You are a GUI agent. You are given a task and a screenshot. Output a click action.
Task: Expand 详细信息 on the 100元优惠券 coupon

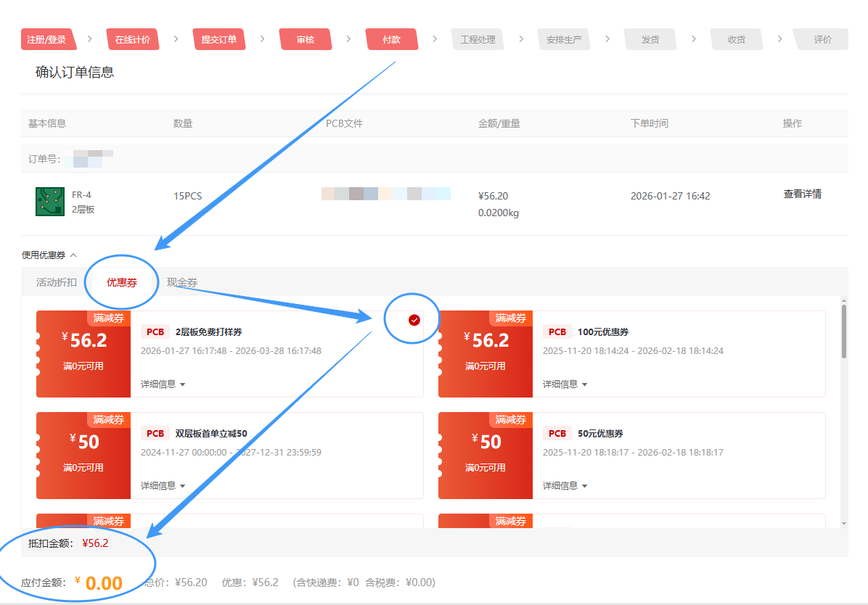565,384
